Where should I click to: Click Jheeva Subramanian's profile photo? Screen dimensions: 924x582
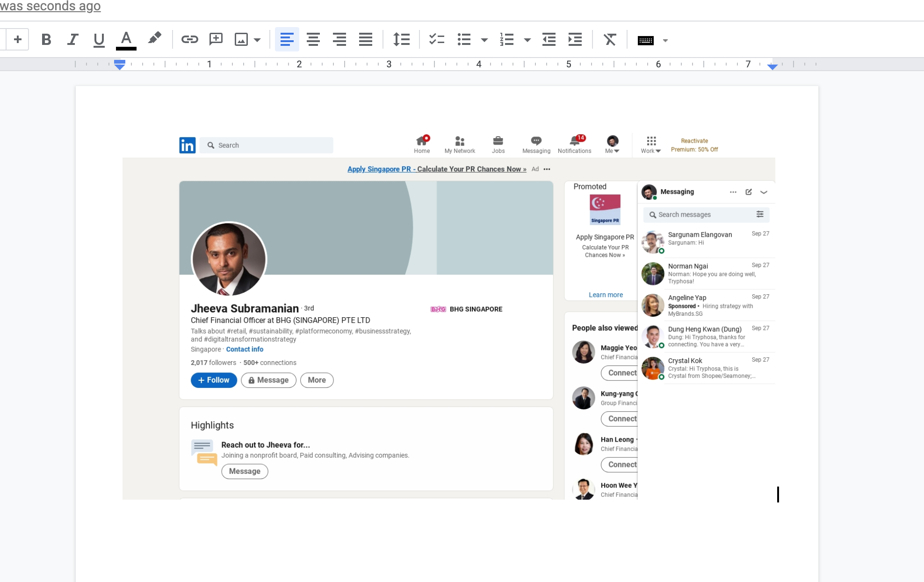229,259
